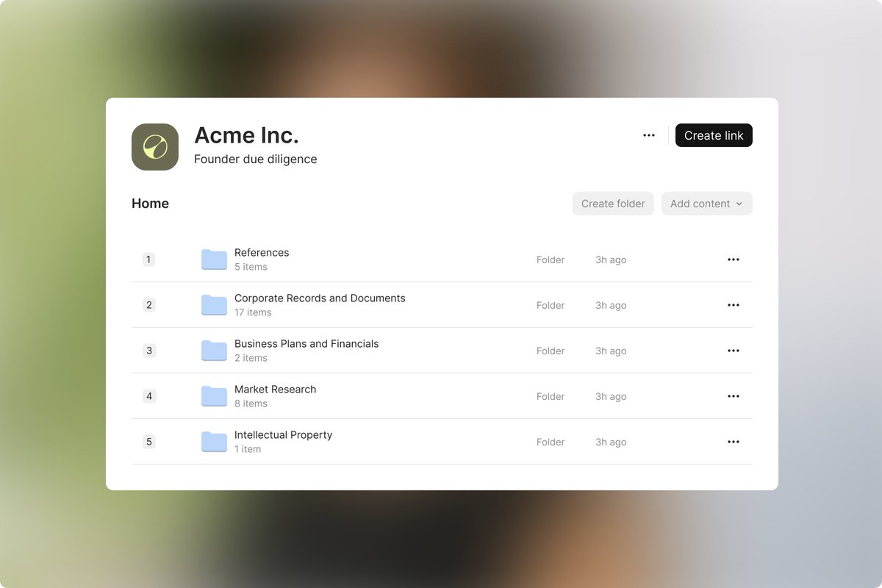Open the References folder icon
Screen dimensions: 882x588
point(213,259)
